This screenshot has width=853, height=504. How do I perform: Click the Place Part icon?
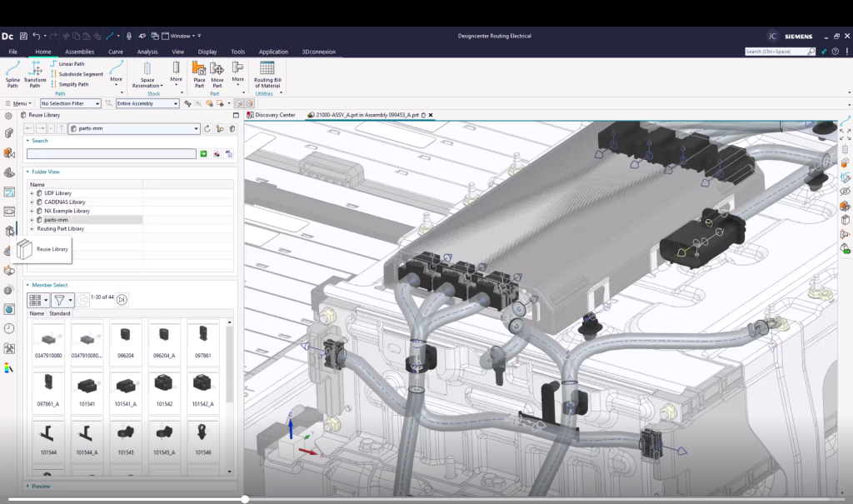(199, 74)
